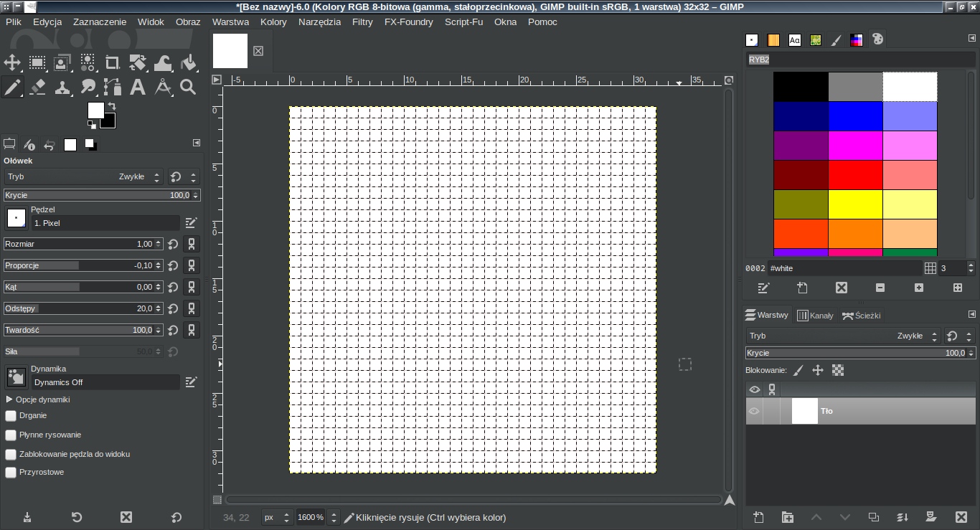Select the Pencil tool in toolbox
Viewport: 980px width, 530px height.
tap(12, 87)
